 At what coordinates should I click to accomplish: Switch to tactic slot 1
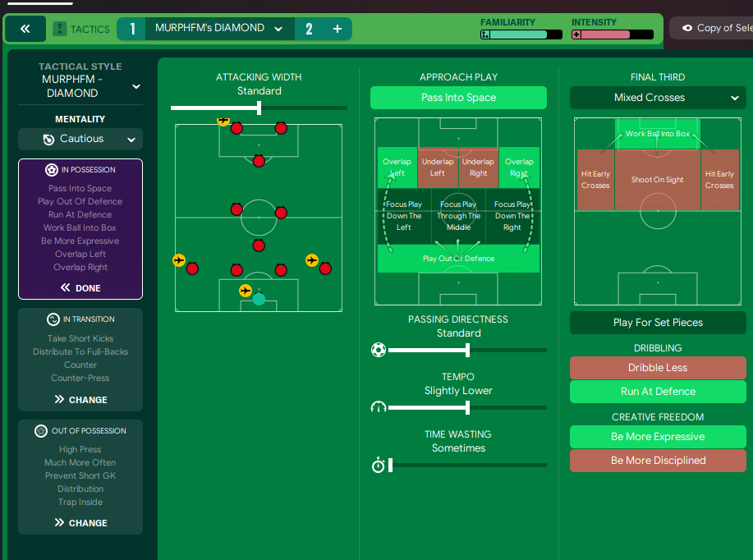point(132,29)
